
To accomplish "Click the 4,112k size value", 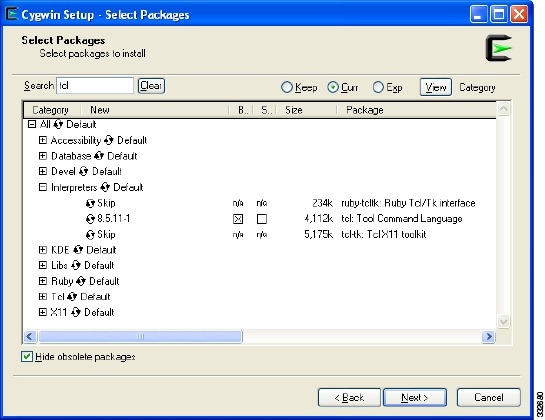I will click(x=318, y=219).
